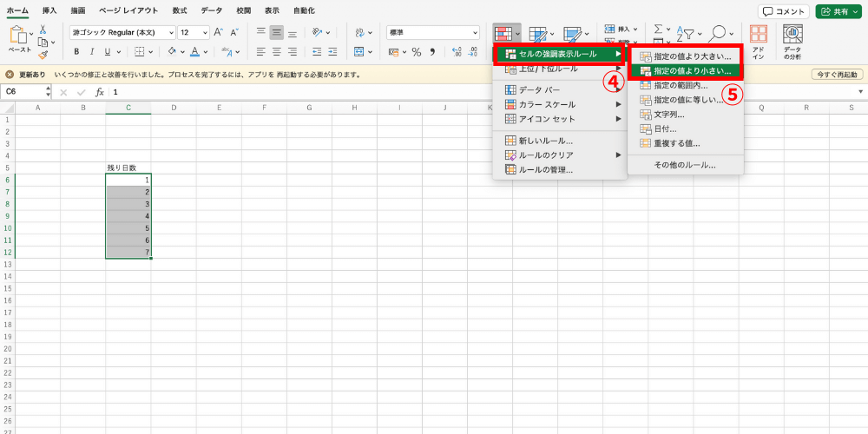
Task: Choose 新しいルール... menu entry
Action: pos(560,141)
